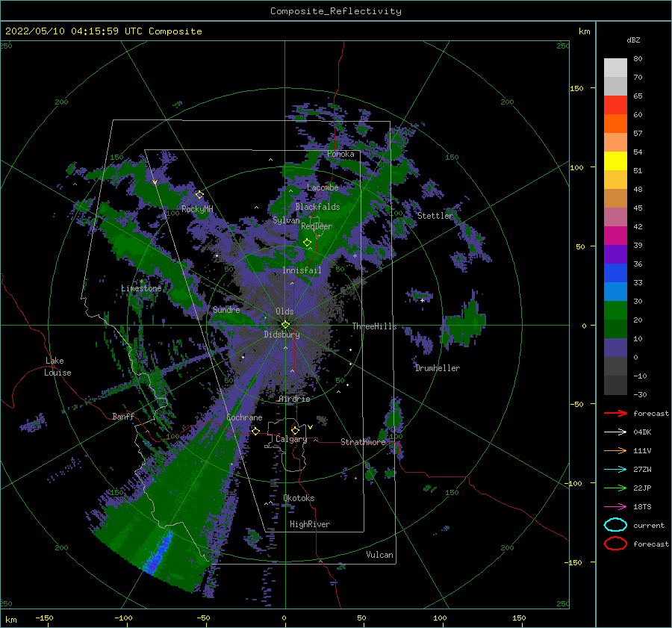Click the Drumheller city label
This screenshot has width=672, height=628.
click(x=437, y=368)
